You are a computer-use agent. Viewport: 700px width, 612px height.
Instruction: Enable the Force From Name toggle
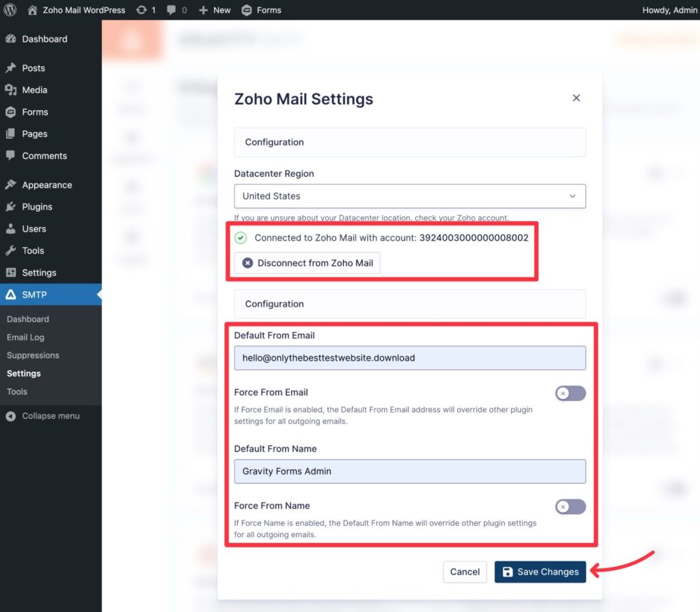coord(571,507)
